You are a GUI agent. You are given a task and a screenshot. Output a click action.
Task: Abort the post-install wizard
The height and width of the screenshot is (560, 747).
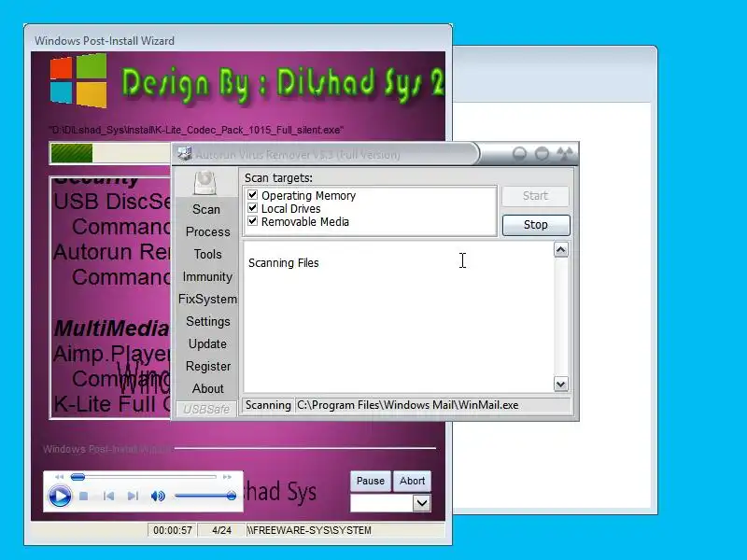click(412, 481)
